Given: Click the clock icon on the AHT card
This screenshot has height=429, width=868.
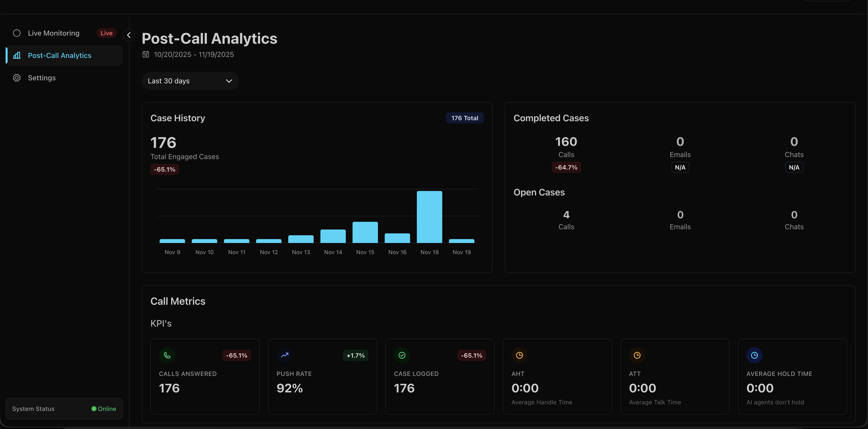Looking at the screenshot, I should click(x=519, y=355).
